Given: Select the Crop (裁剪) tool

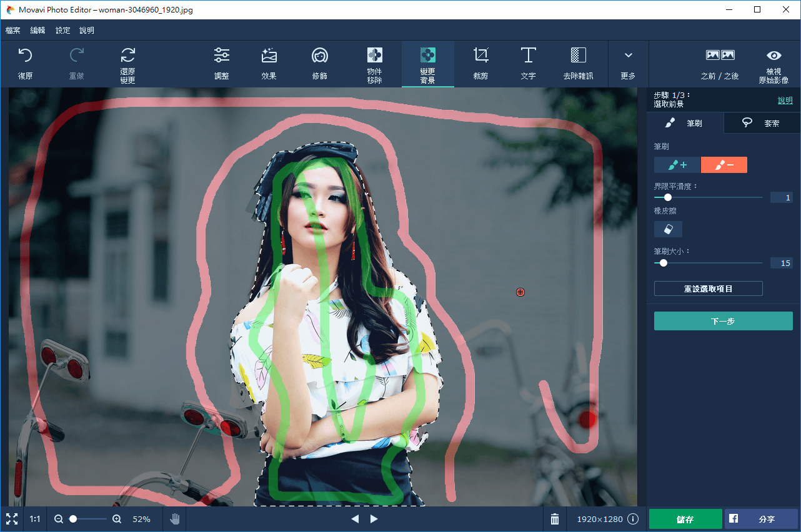Looking at the screenshot, I should pyautogui.click(x=480, y=63).
